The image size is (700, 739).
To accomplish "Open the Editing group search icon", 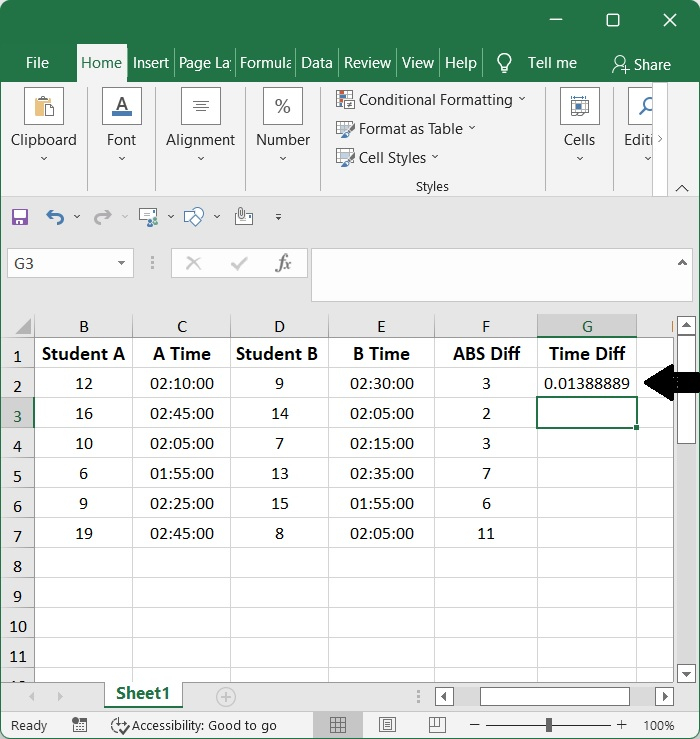I will 643,106.
